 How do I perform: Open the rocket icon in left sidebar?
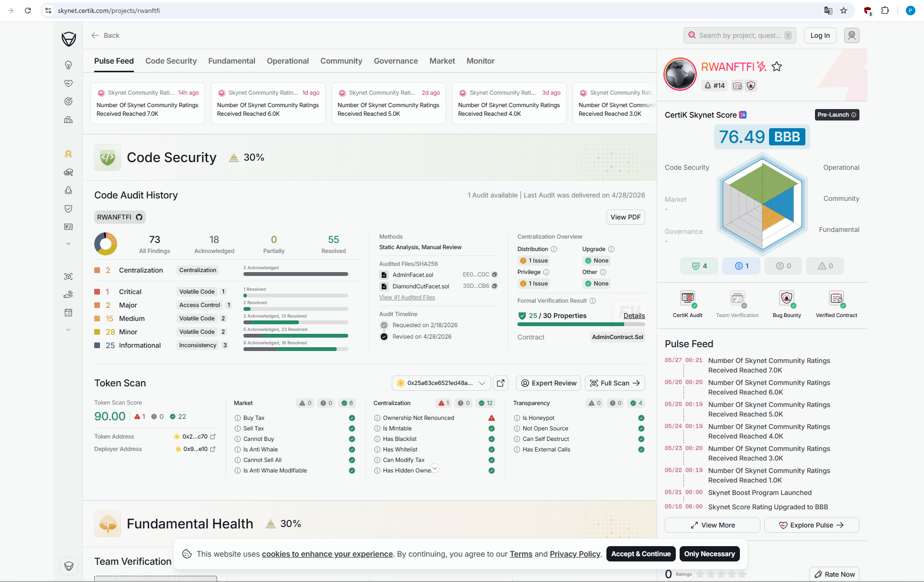tap(68, 190)
